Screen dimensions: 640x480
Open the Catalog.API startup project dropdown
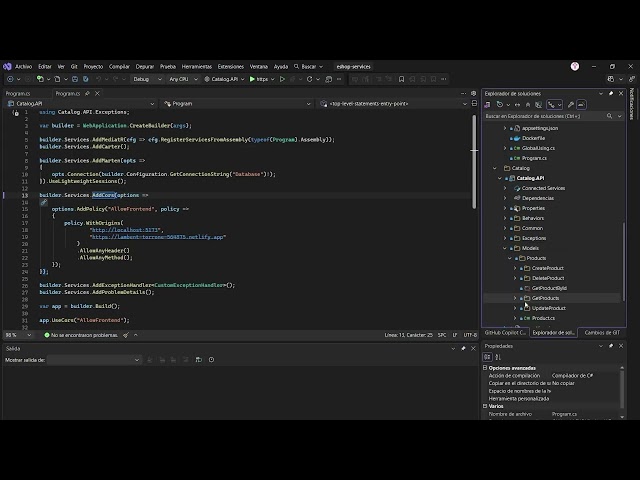pos(224,79)
